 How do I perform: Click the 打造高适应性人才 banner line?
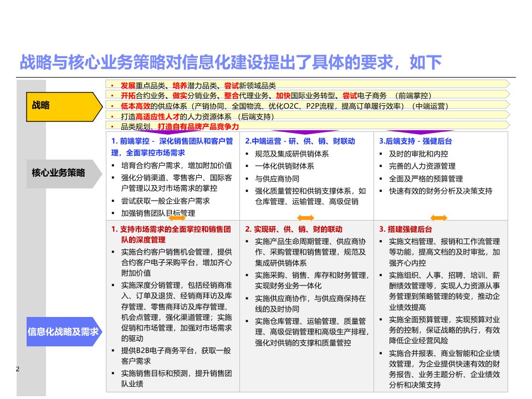click(x=308, y=116)
